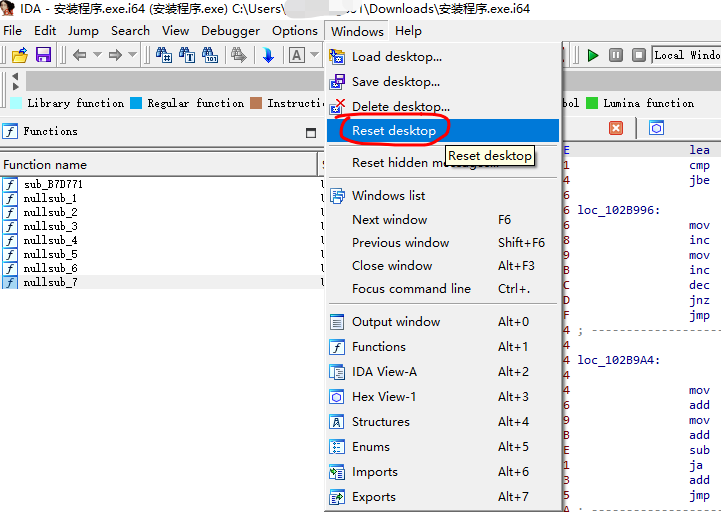This screenshot has width=721, height=512.
Task: Open Structures window from the menu
Action: point(443,421)
